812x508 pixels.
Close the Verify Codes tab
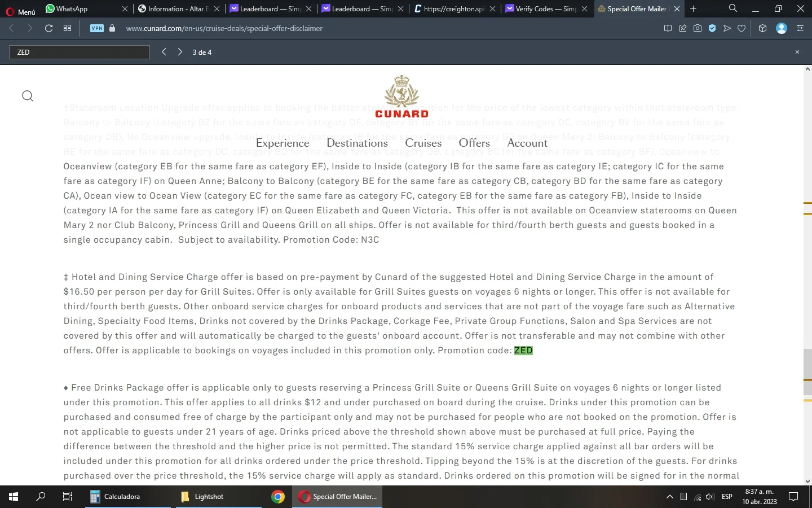click(x=584, y=9)
